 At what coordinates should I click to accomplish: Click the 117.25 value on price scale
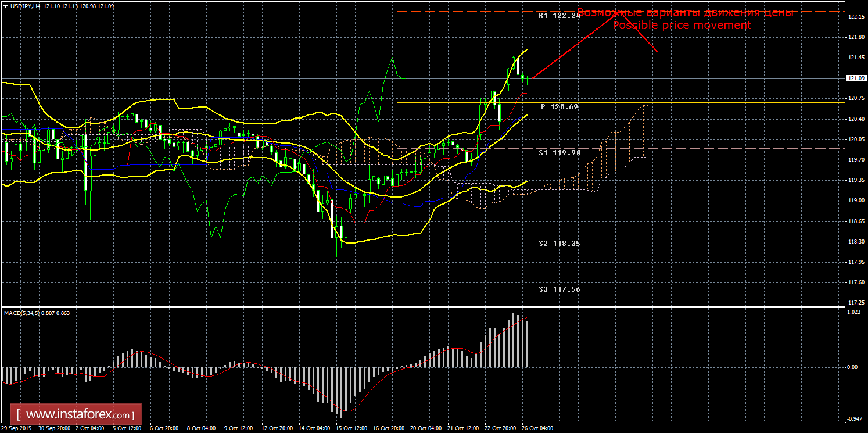(854, 303)
